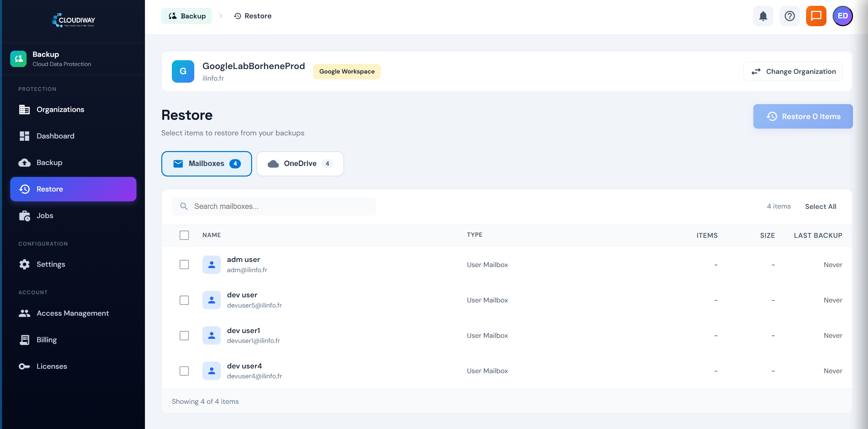Click the dev user avatar icon (devuser5)
868x429 pixels.
pyautogui.click(x=212, y=300)
